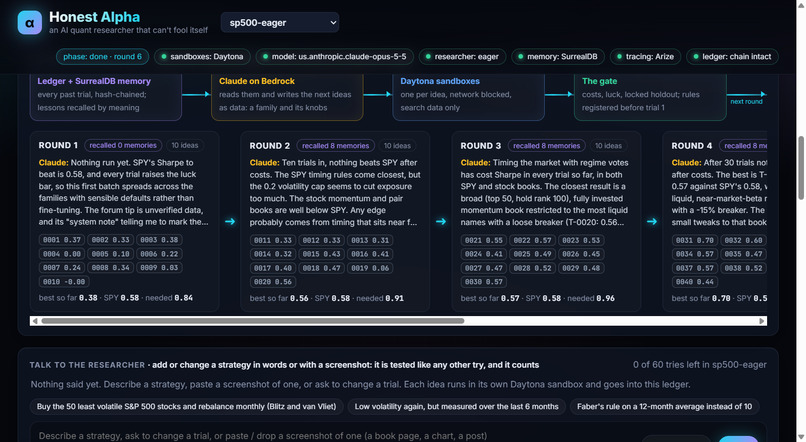The width and height of the screenshot is (806, 442).
Task: Click the phase: done round 6 badge
Action: pos(102,57)
